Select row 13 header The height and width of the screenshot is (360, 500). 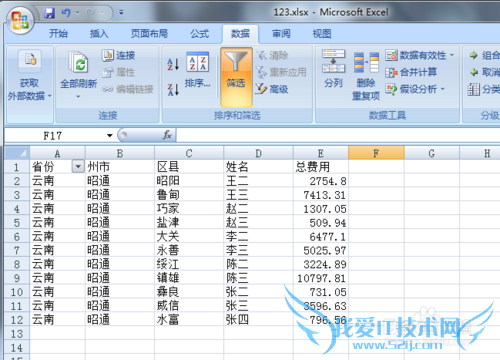click(x=17, y=333)
